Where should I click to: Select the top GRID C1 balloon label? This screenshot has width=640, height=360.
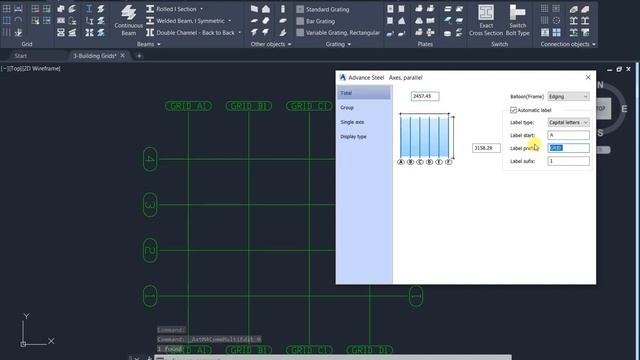309,107
